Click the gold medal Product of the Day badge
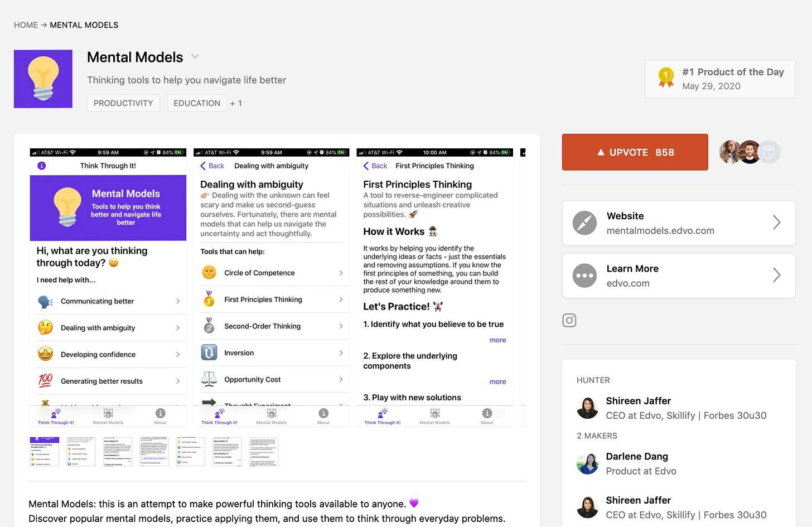 point(665,78)
